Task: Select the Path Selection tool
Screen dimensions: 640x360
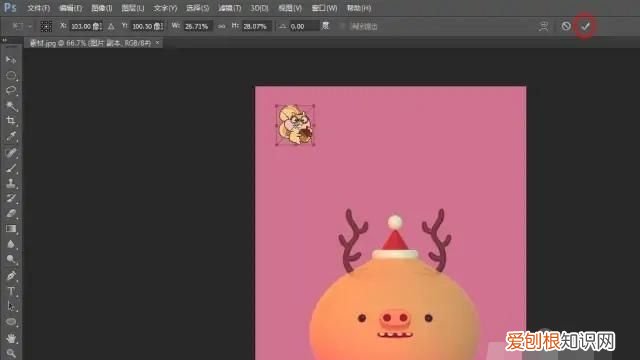Action: pyautogui.click(x=11, y=307)
